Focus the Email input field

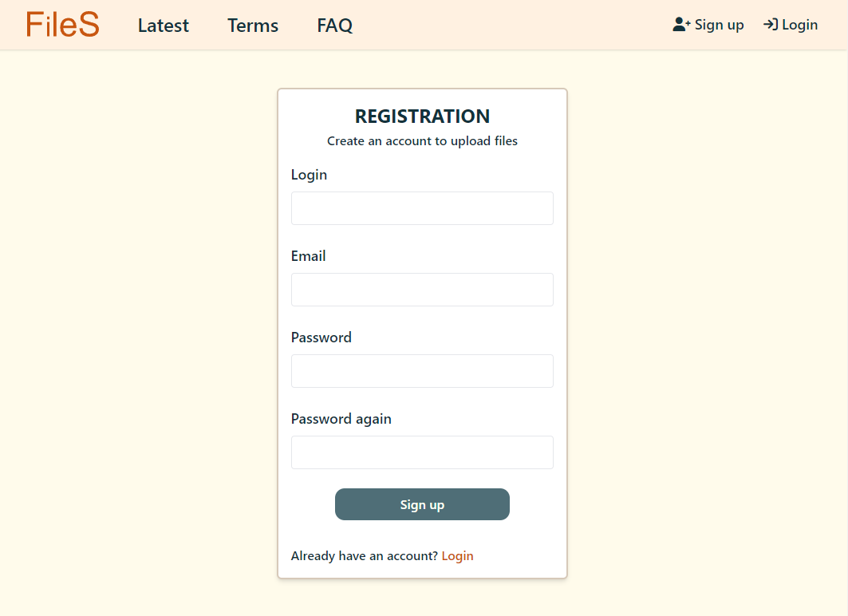click(422, 290)
